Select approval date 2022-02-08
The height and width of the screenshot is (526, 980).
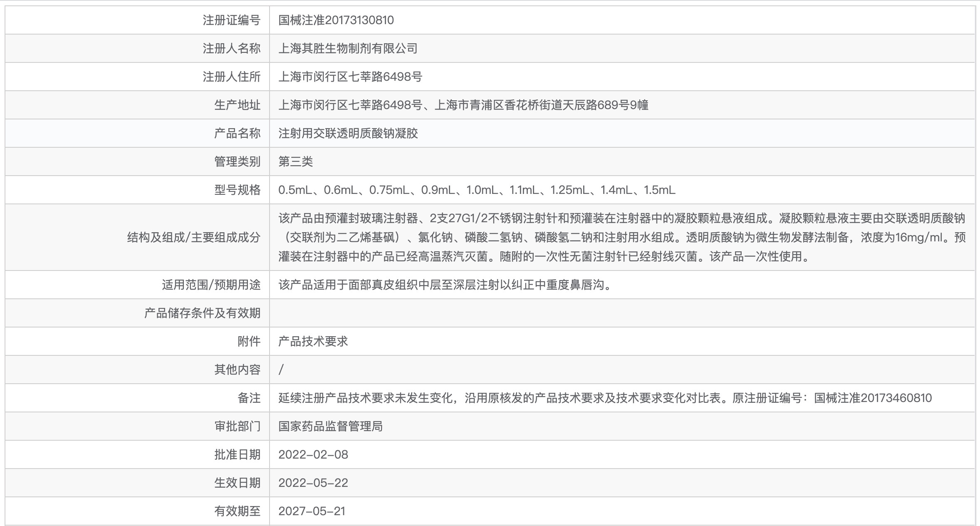(313, 454)
